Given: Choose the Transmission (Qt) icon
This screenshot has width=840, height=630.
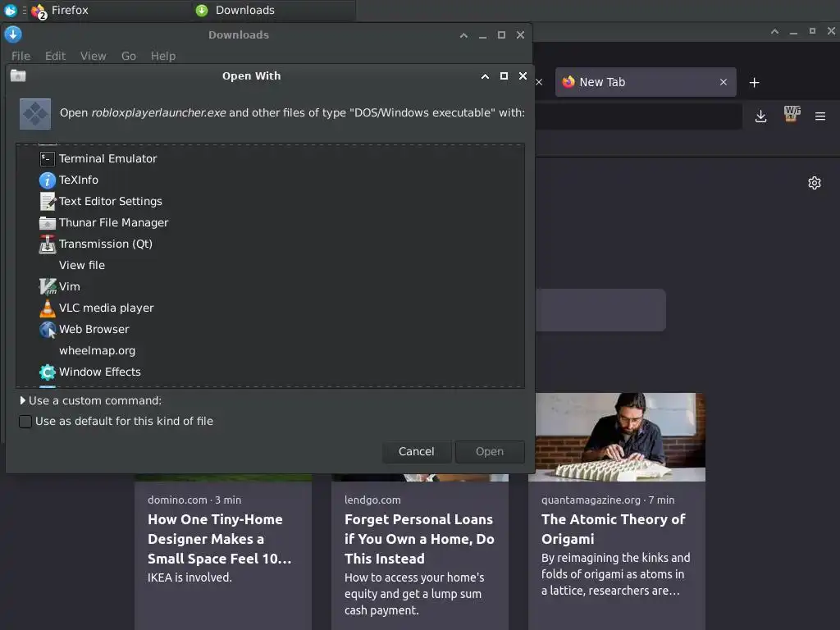Looking at the screenshot, I should [47, 244].
